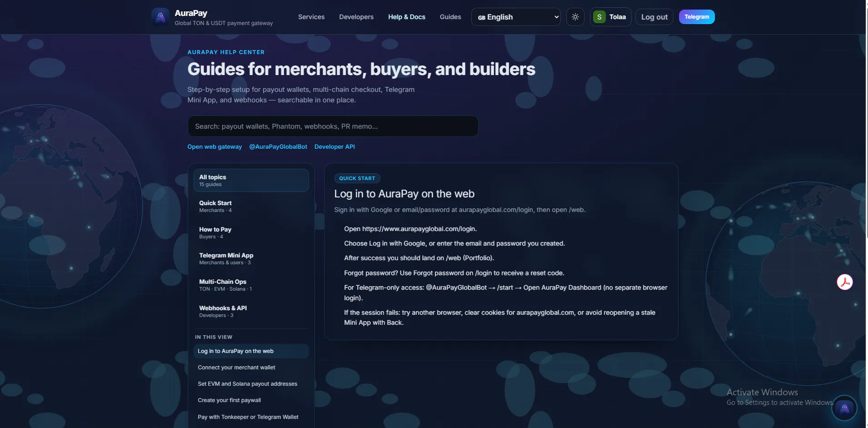Image resolution: width=868 pixels, height=428 pixels.
Task: Click the 'Log in to AuraPay on the web' heading
Action: (x=404, y=194)
